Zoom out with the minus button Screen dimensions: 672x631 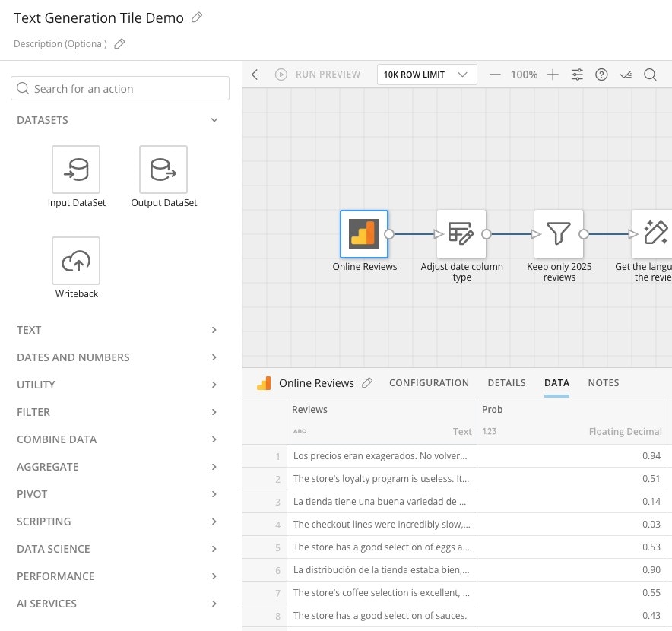[495, 75]
